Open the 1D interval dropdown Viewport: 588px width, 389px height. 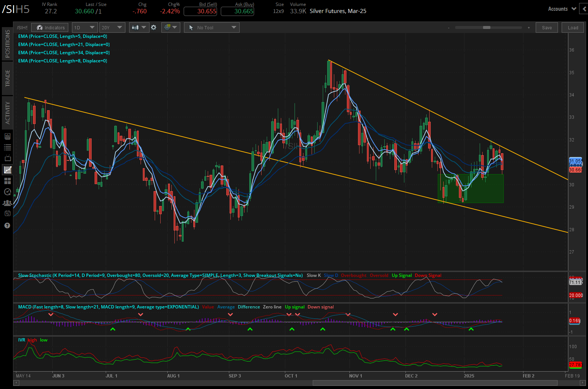[x=85, y=27]
